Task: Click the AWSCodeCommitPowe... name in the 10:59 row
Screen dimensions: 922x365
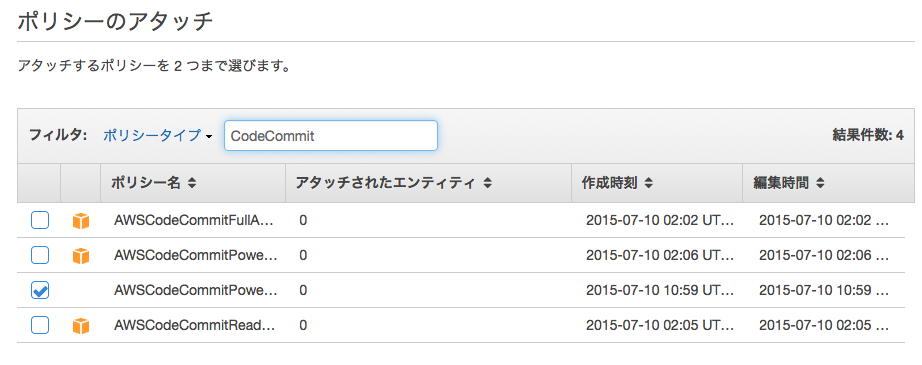Action: [x=195, y=290]
